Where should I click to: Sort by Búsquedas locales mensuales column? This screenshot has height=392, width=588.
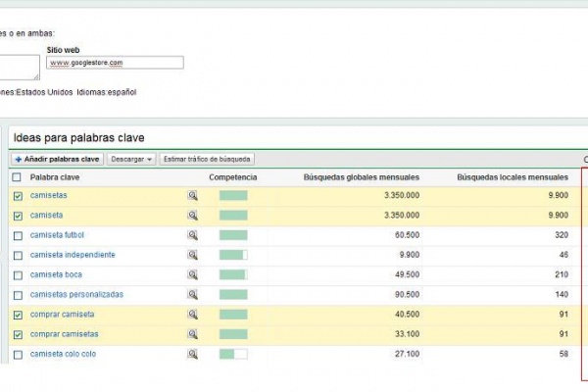(512, 177)
